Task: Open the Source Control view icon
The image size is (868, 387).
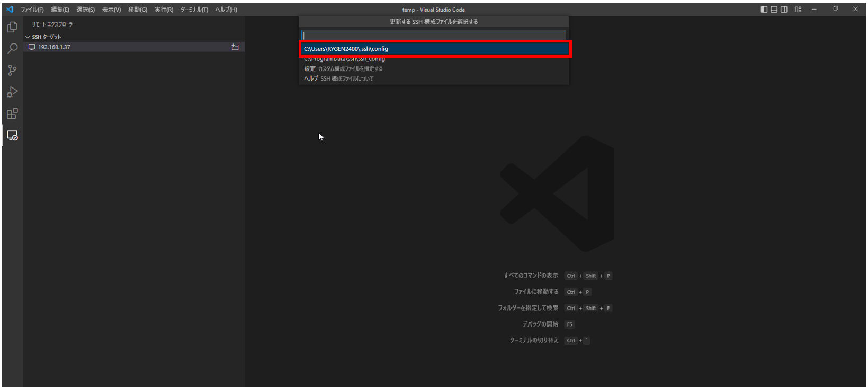Action: point(12,71)
